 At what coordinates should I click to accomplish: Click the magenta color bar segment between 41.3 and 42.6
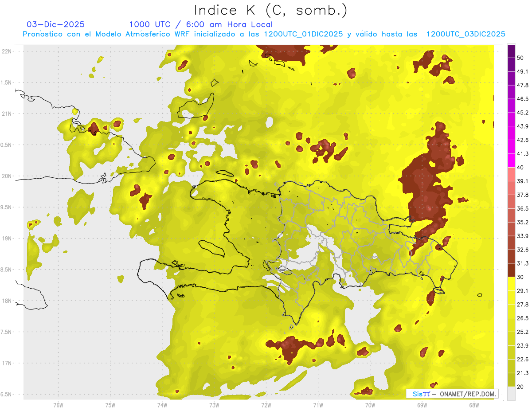pyautogui.click(x=511, y=147)
